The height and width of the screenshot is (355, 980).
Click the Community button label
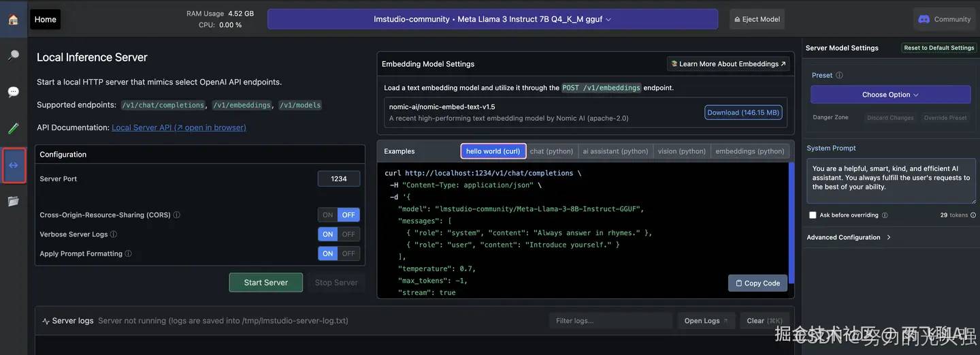(952, 19)
